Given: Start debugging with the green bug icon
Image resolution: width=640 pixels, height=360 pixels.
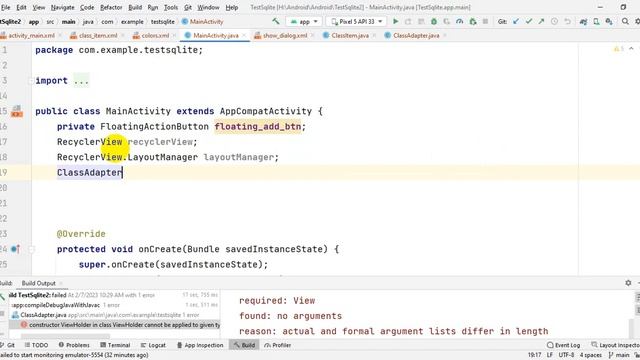Looking at the screenshot, I should tap(434, 21).
